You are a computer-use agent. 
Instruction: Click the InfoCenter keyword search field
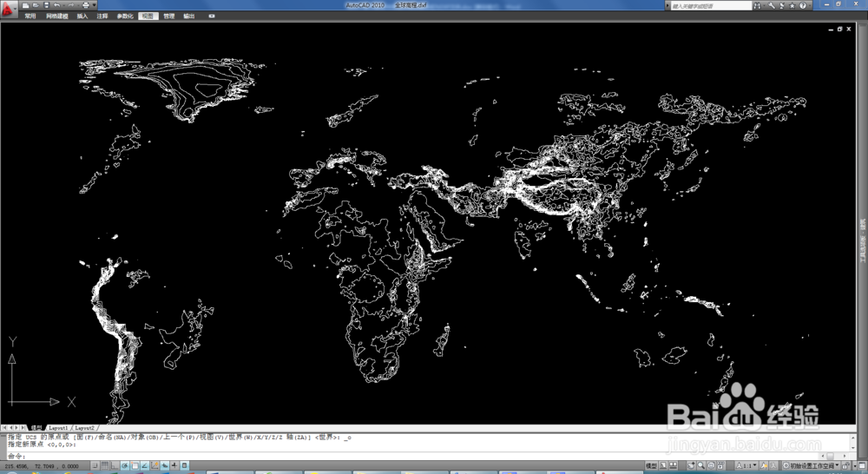(x=712, y=5)
